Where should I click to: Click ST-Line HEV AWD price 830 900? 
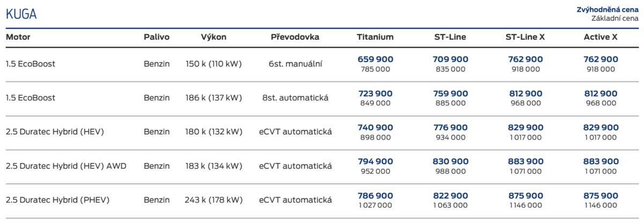point(450,161)
